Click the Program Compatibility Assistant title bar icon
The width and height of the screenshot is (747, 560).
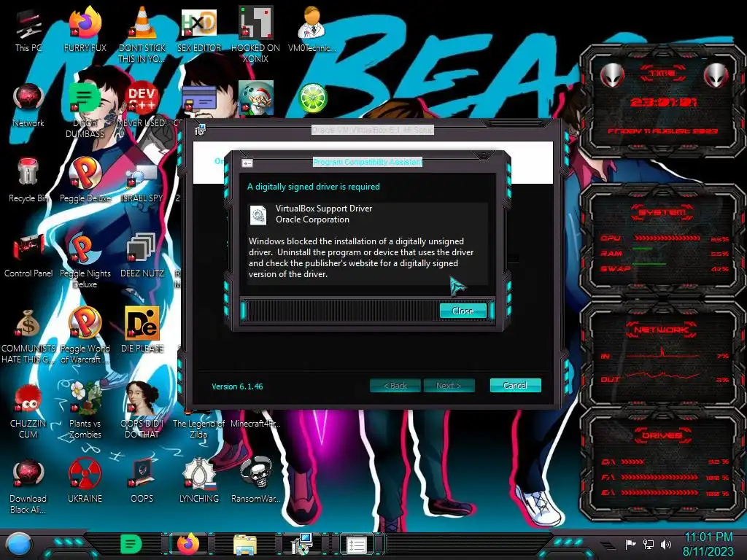[247, 163]
